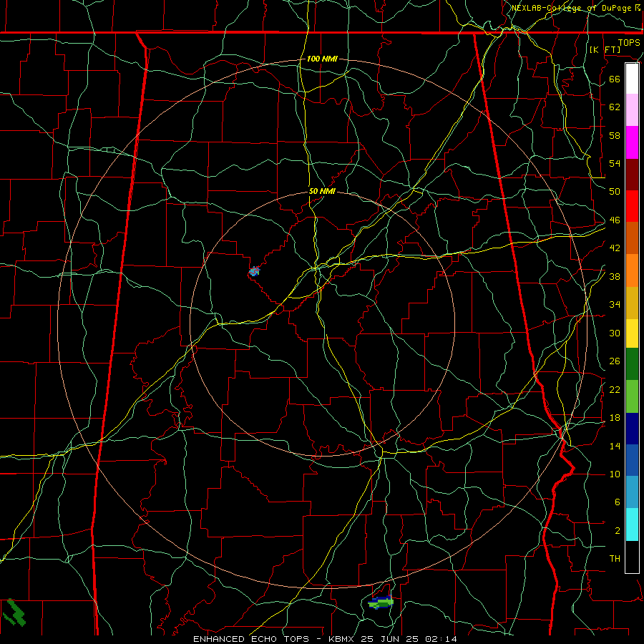Image resolution: width=644 pixels, height=644 pixels.
Task: Click the legend value '2'
Action: [617, 531]
